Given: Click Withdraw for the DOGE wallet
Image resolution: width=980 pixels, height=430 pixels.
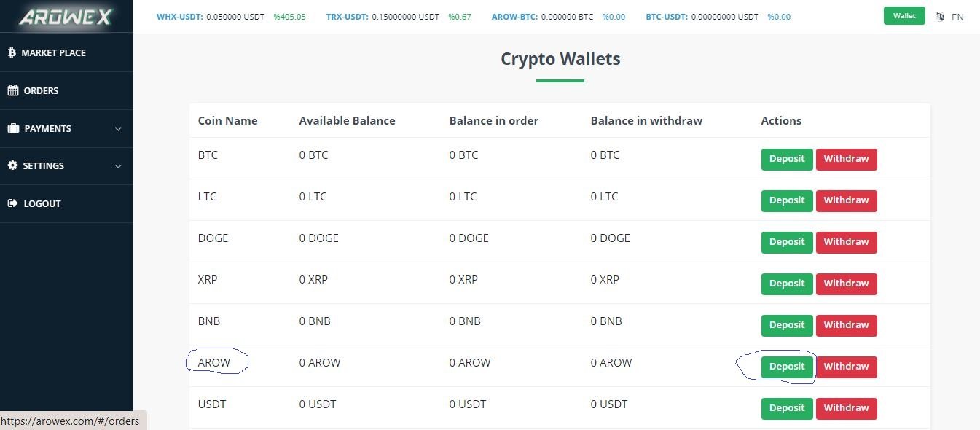Looking at the screenshot, I should pyautogui.click(x=846, y=242).
